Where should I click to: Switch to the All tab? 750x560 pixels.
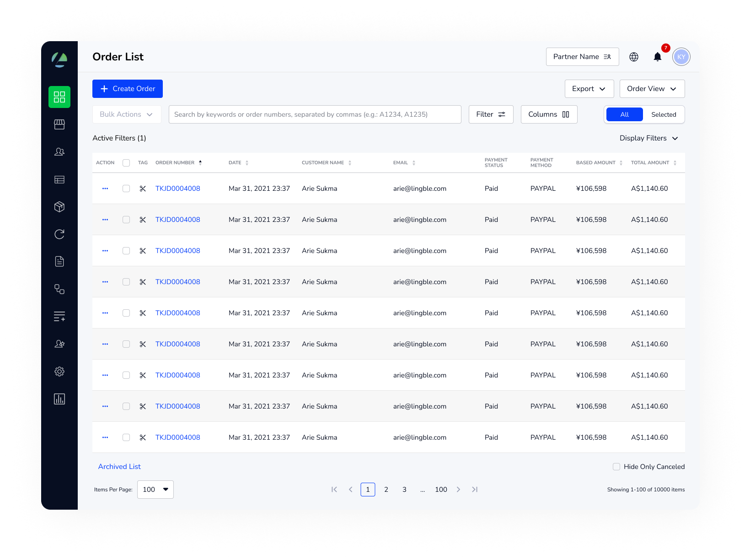tap(625, 114)
